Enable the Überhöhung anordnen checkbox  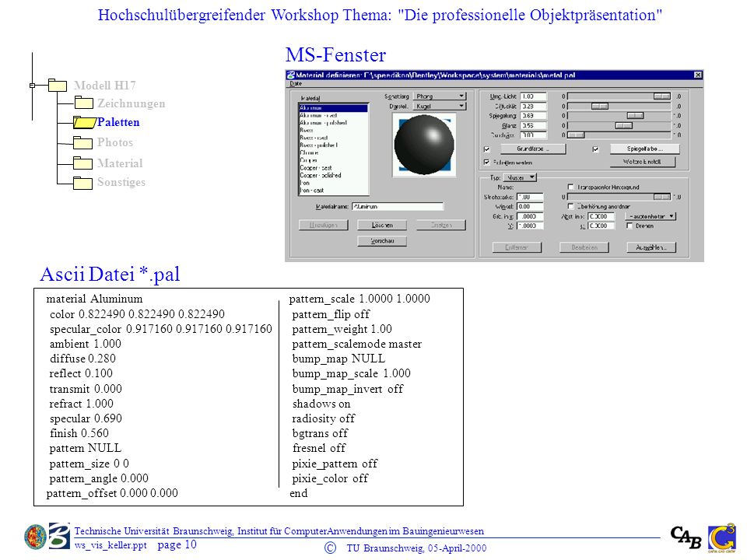tap(570, 206)
